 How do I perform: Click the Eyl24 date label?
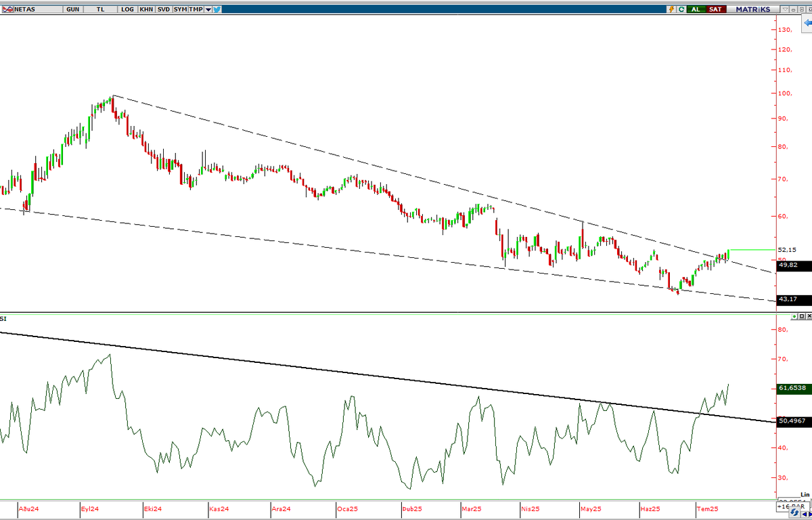pyautogui.click(x=90, y=508)
